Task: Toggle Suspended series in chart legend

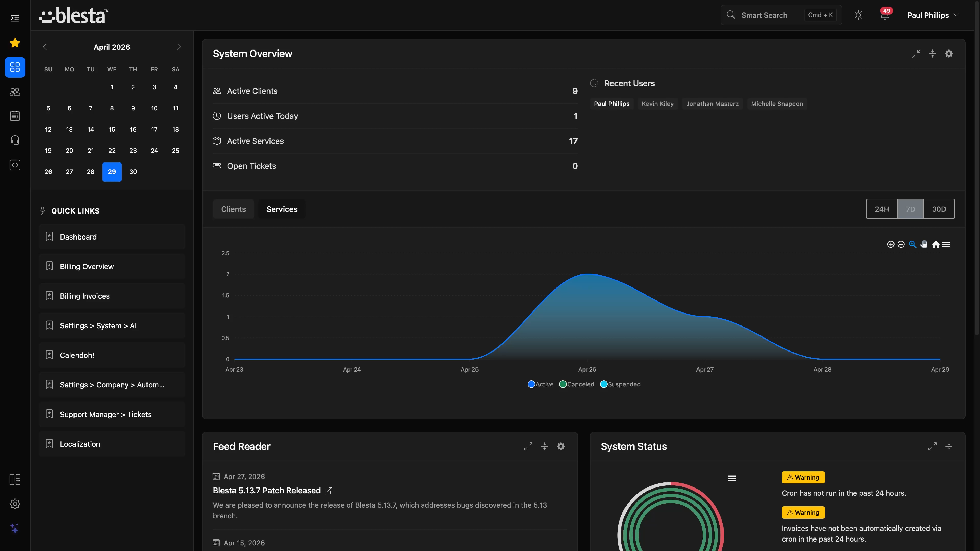Action: [x=620, y=384]
